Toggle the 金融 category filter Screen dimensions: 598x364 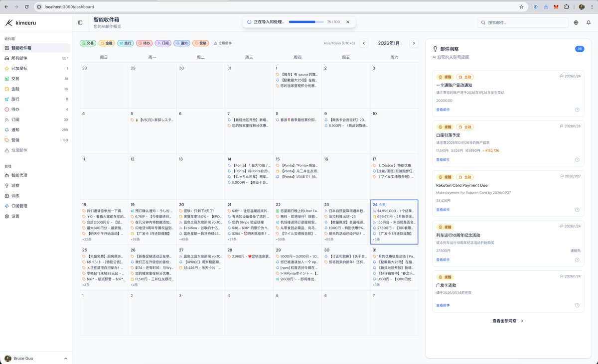(x=107, y=43)
